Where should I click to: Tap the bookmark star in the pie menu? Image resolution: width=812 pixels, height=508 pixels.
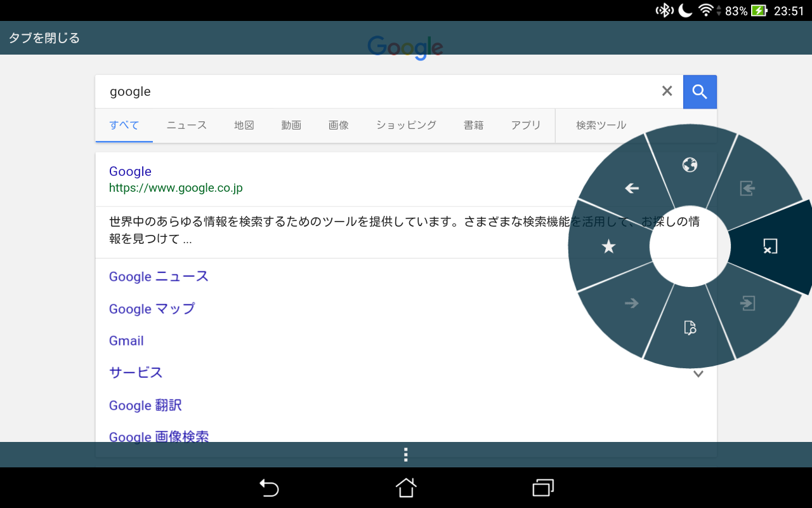pyautogui.click(x=608, y=246)
